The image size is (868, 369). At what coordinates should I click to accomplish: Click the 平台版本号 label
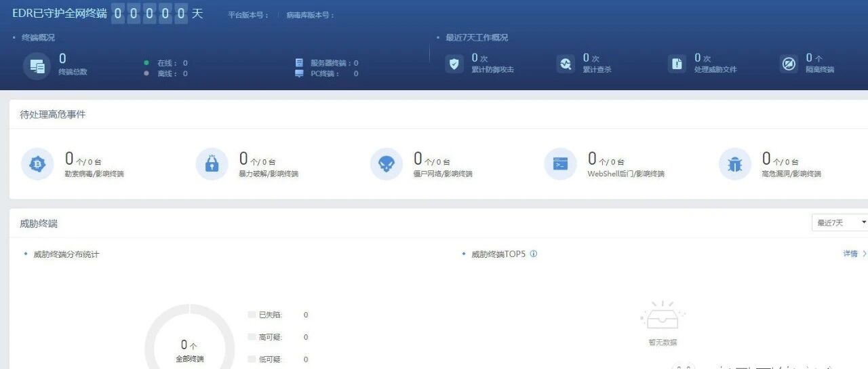[x=248, y=15]
